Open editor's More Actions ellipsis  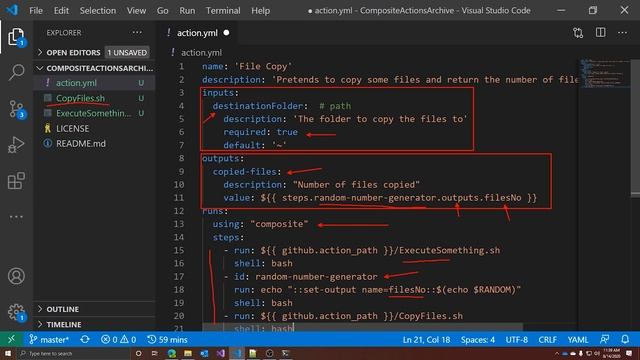coord(622,32)
